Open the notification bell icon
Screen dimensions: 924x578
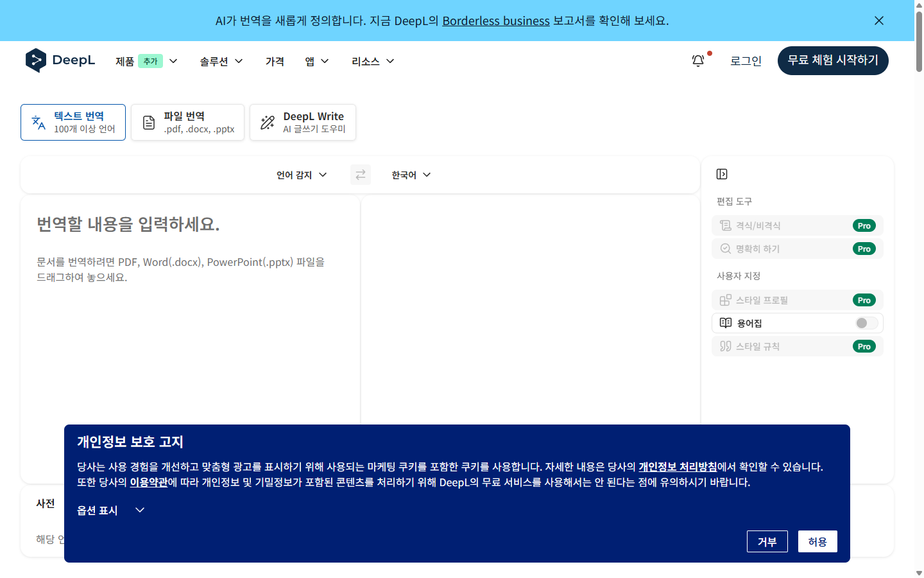pos(698,60)
